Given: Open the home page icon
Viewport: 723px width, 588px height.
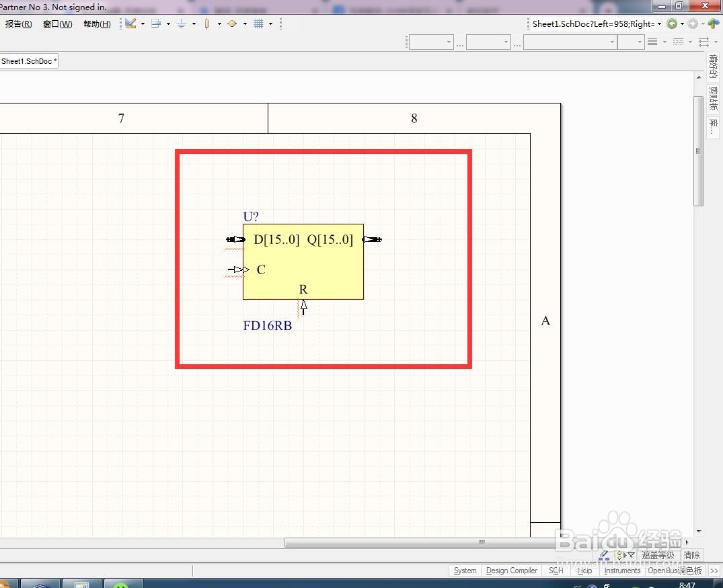Looking at the screenshot, I should click(x=714, y=23).
